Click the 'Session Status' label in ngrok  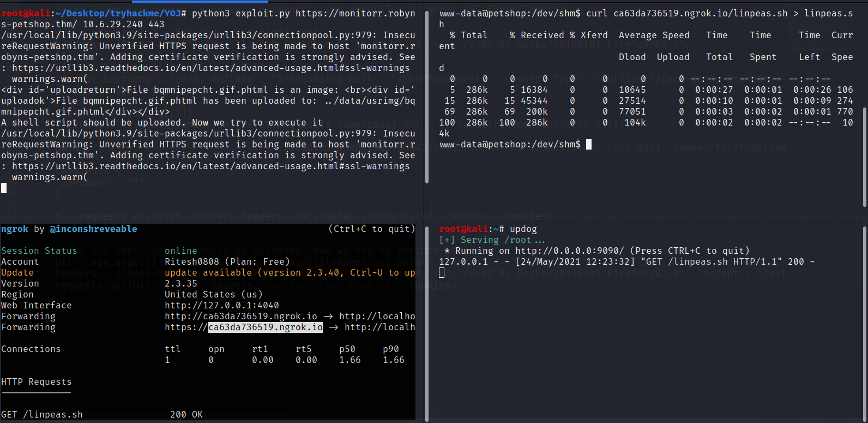click(39, 251)
